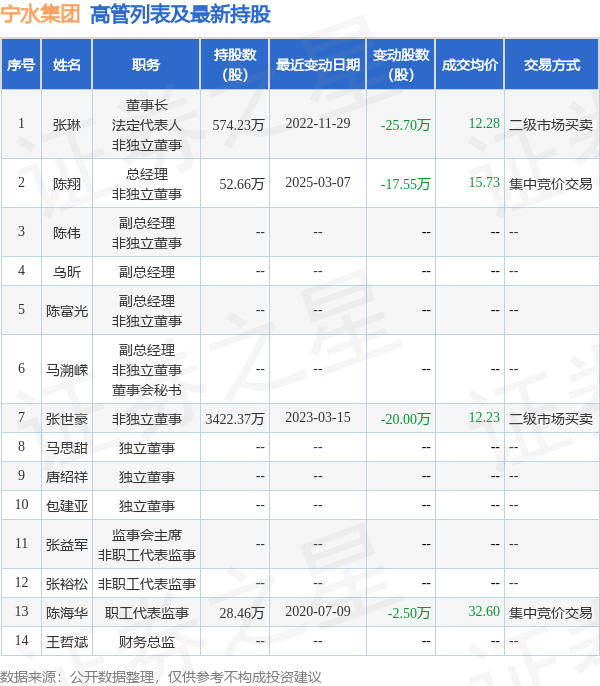Click the name 张裕松

(67, 584)
